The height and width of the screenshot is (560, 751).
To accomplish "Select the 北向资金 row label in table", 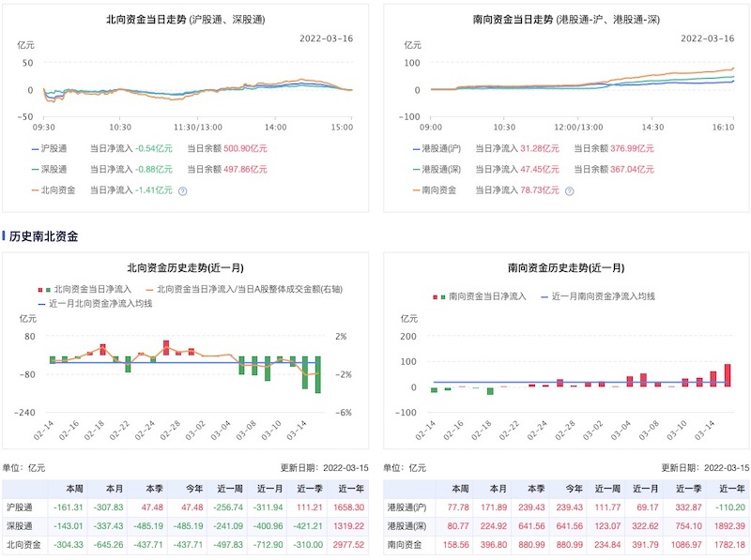I will pyautogui.click(x=23, y=545).
